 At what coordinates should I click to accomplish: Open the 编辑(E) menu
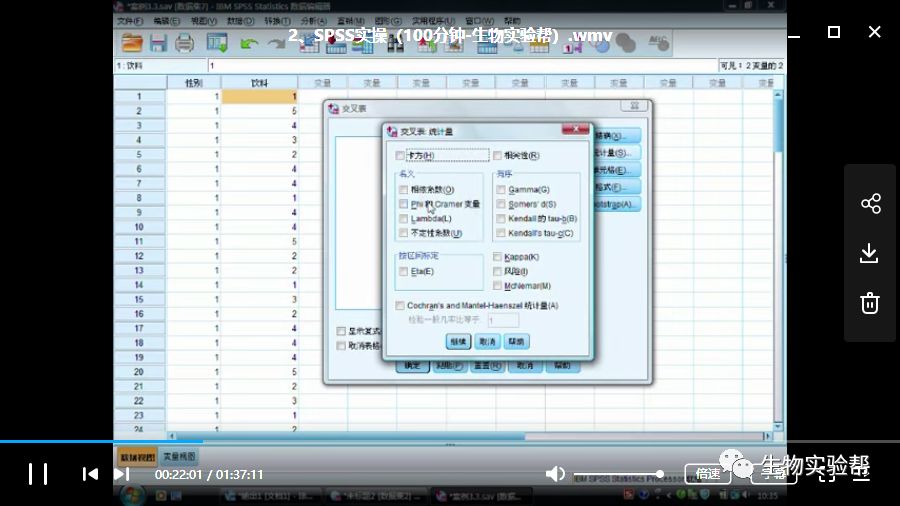[x=167, y=21]
